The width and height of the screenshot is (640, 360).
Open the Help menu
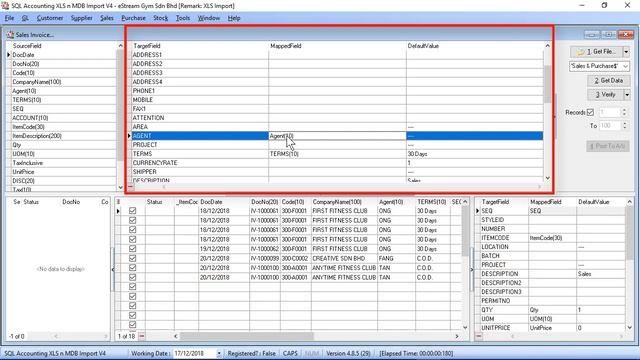(x=234, y=18)
